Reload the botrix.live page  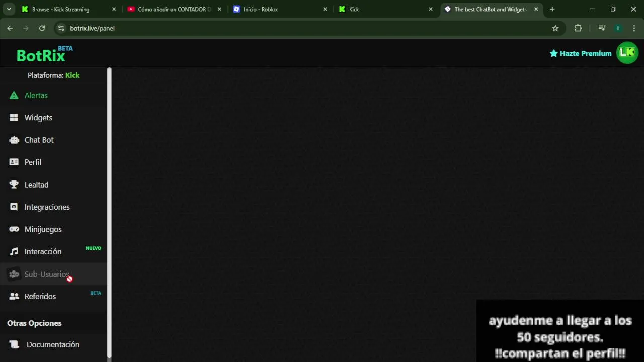click(42, 28)
